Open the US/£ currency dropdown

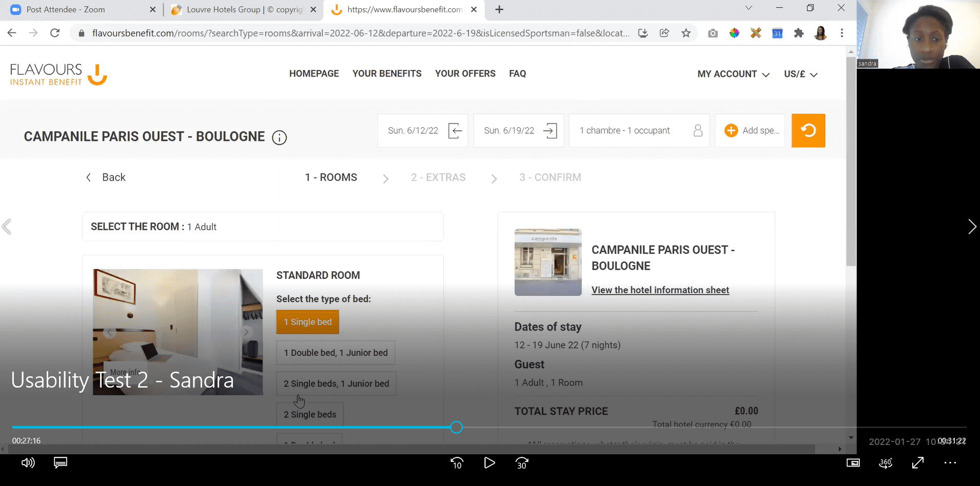[800, 74]
